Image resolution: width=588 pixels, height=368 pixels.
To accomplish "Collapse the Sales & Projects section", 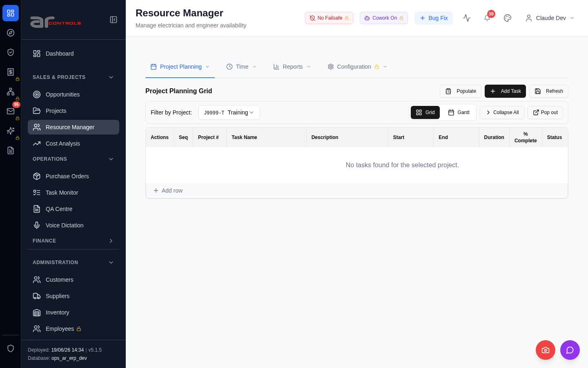I will pyautogui.click(x=73, y=77).
